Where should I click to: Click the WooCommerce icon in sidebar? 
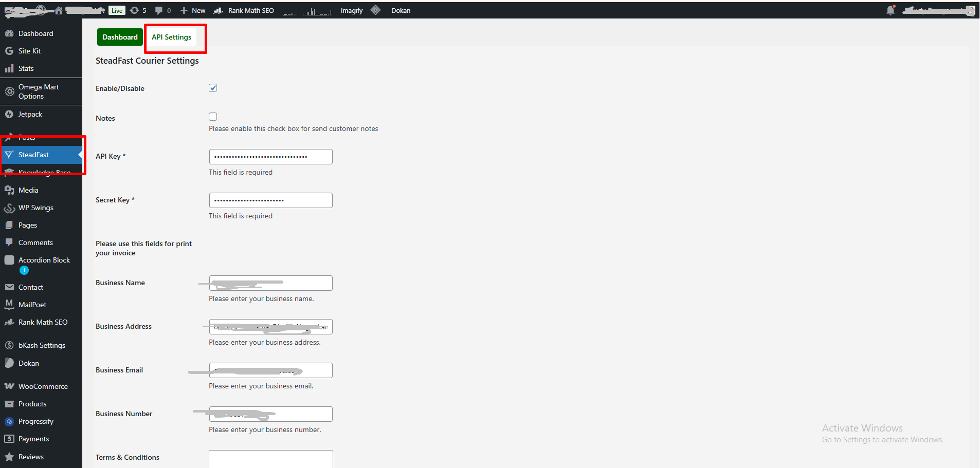(x=9, y=386)
